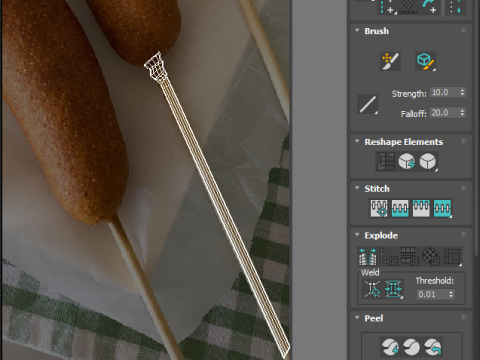Open the brush falloff type flyout
The width and height of the screenshot is (480, 360).
tap(367, 105)
